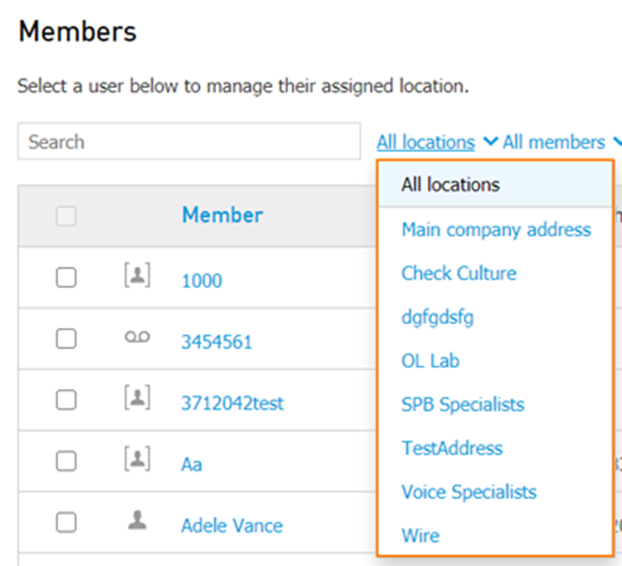Click the contact icon beside member 1000
The height and width of the screenshot is (566, 622).
(137, 275)
